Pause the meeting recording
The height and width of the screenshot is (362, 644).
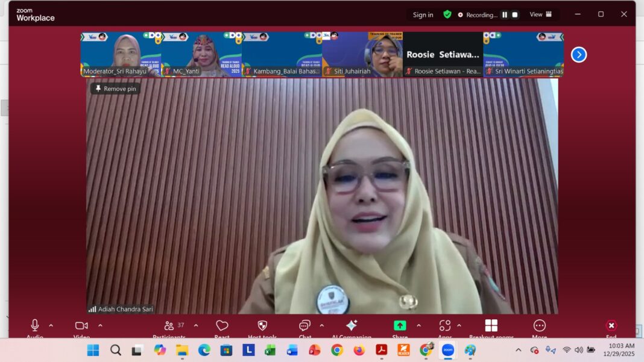[x=505, y=15]
